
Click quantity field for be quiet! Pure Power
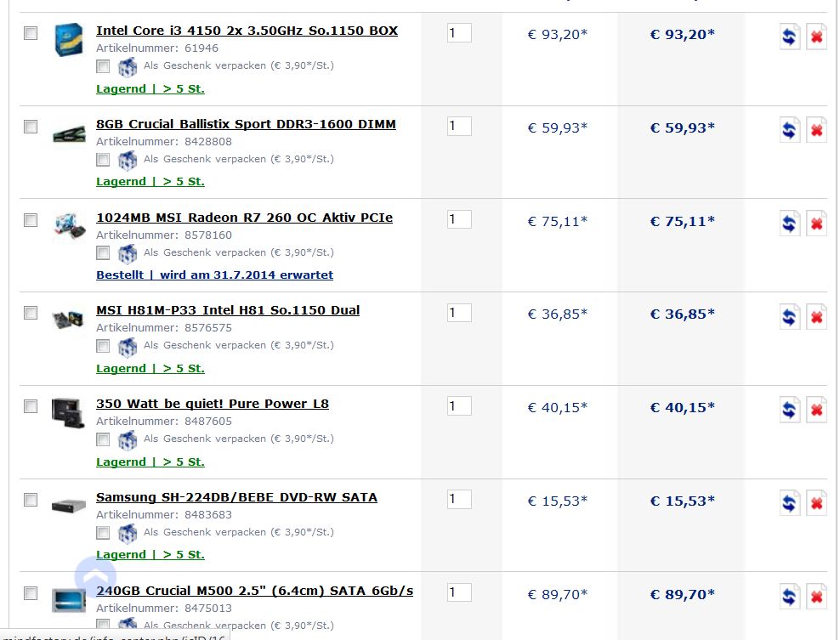click(459, 406)
